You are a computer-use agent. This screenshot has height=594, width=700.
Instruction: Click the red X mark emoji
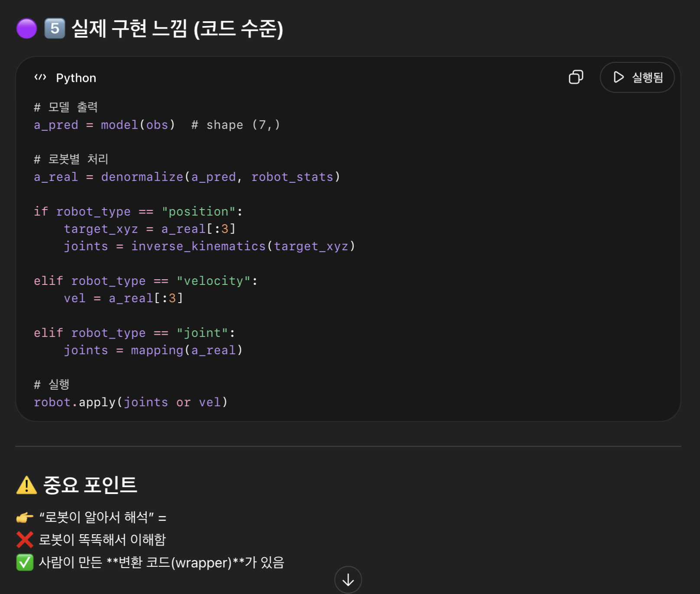point(25,540)
